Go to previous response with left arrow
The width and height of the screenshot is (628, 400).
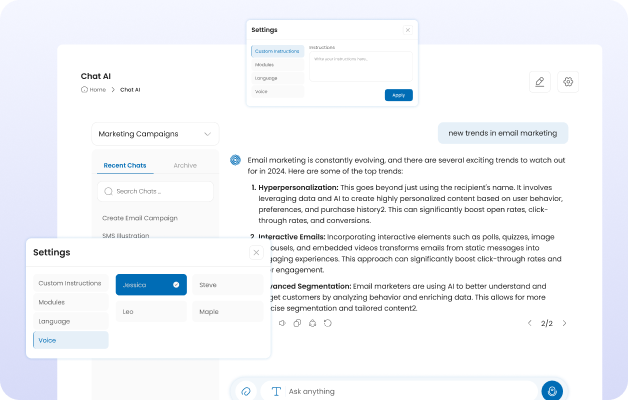point(530,323)
